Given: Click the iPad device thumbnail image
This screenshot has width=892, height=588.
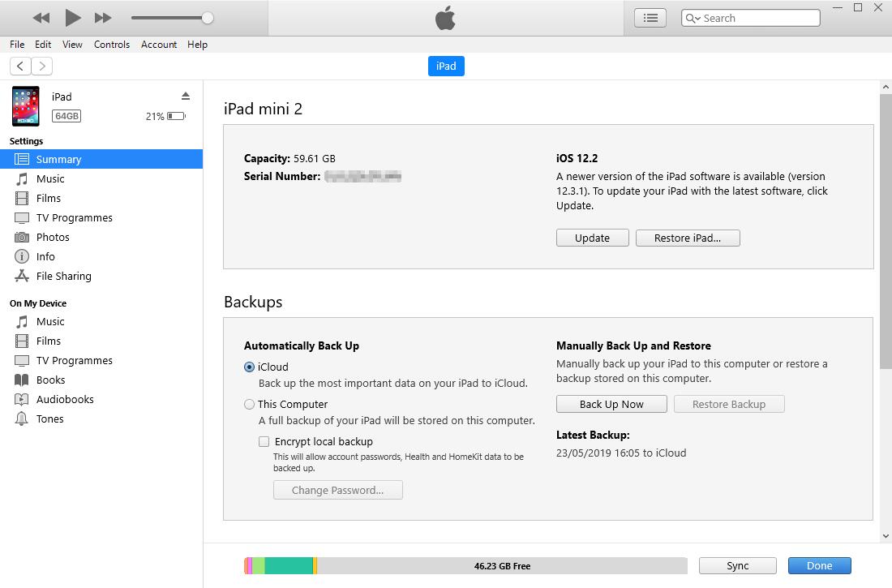Looking at the screenshot, I should [x=26, y=106].
